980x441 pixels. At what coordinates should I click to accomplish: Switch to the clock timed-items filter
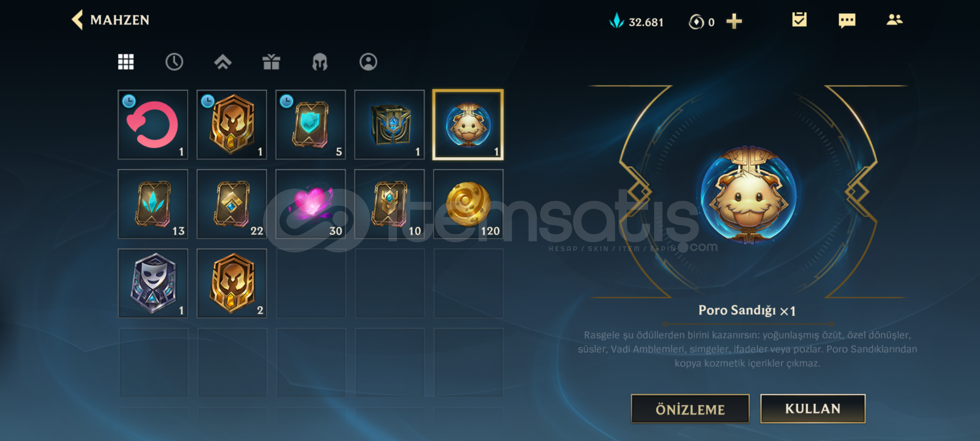pyautogui.click(x=174, y=62)
